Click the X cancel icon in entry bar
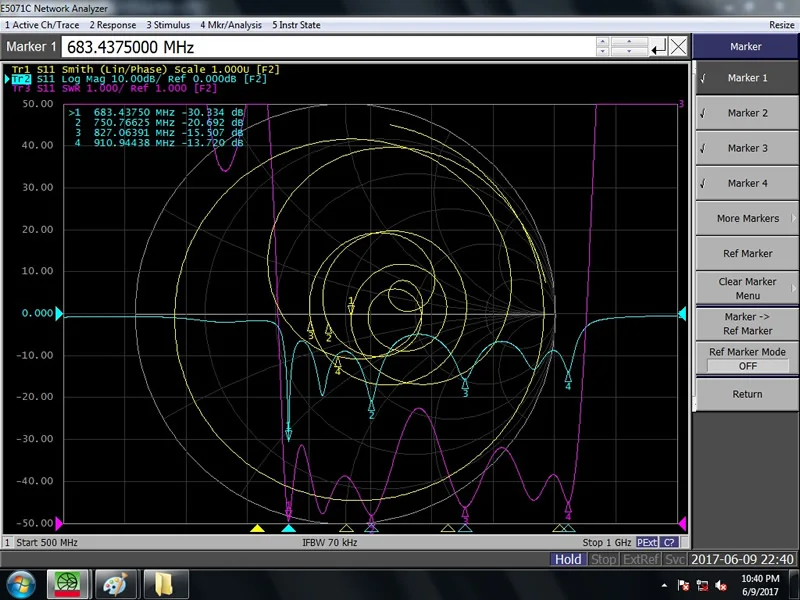 [x=679, y=47]
